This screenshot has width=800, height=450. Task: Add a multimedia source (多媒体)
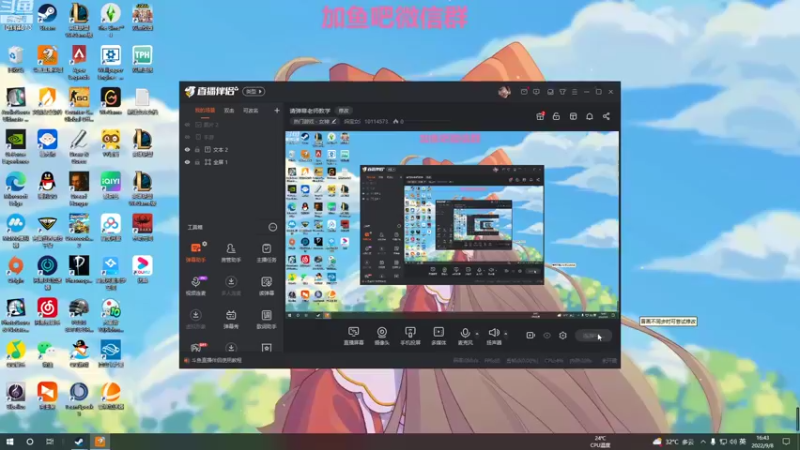tap(438, 336)
